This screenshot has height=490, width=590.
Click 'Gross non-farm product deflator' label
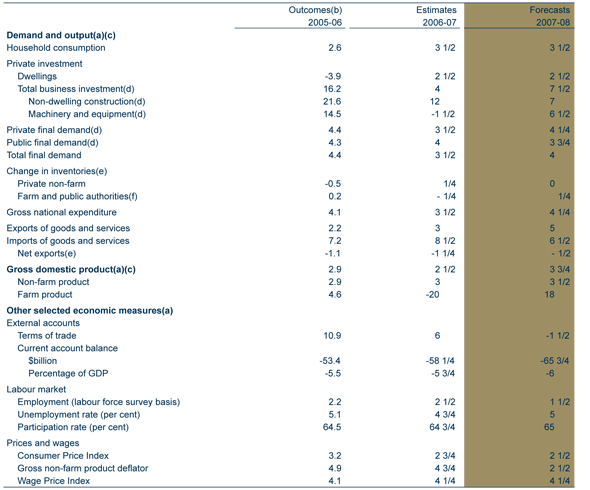[82, 468]
